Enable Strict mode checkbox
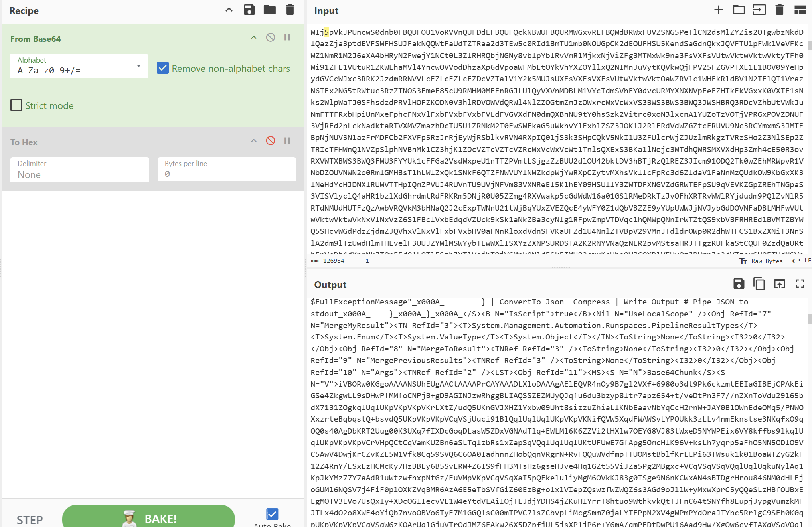Viewport: 812px width, 527px height. click(x=16, y=105)
